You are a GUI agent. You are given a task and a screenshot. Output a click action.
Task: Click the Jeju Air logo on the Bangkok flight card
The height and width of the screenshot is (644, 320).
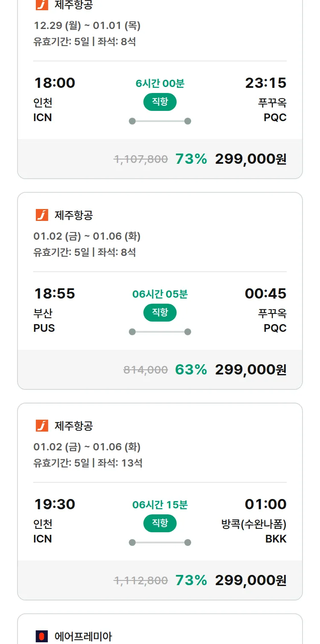click(x=42, y=426)
